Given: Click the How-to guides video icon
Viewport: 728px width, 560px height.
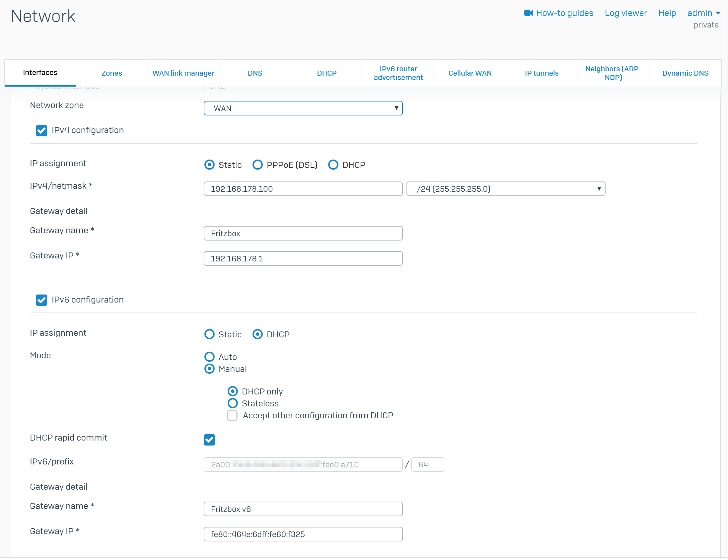Looking at the screenshot, I should [528, 13].
